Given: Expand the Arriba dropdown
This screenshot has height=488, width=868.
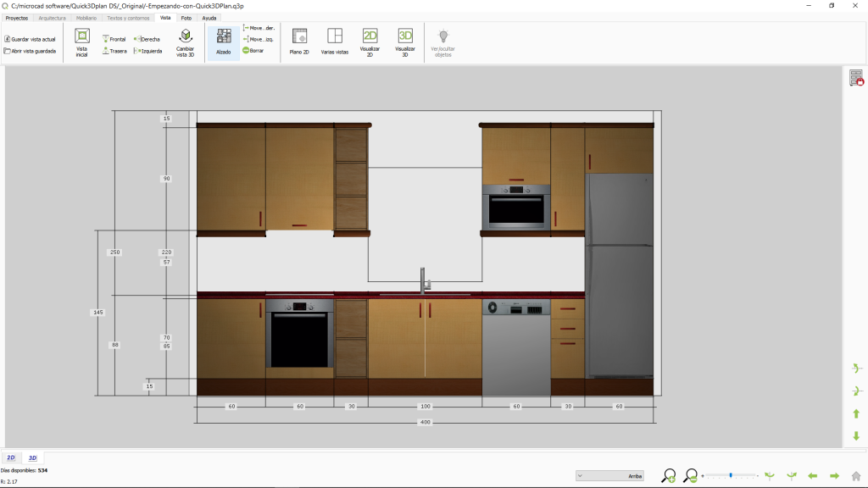Looking at the screenshot, I should 609,476.
